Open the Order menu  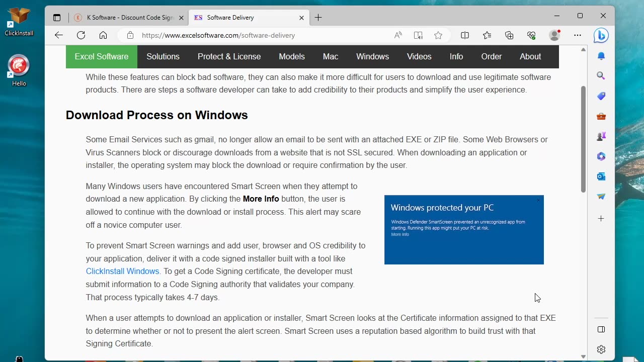click(x=492, y=57)
